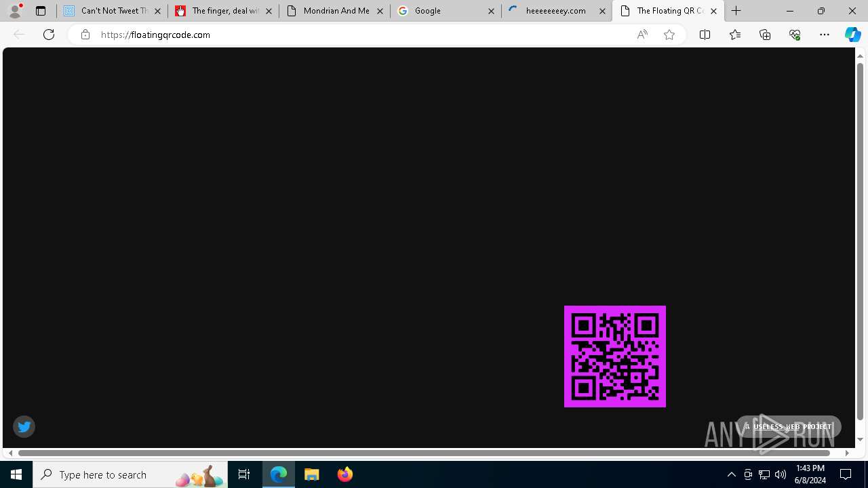Open a new browser tab
The image size is (868, 488).
736,11
